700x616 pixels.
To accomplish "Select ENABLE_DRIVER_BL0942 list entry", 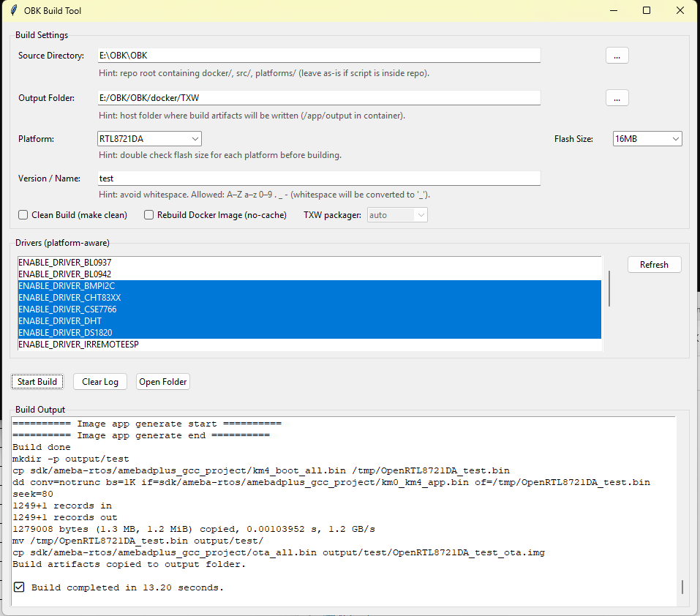I will click(64, 274).
